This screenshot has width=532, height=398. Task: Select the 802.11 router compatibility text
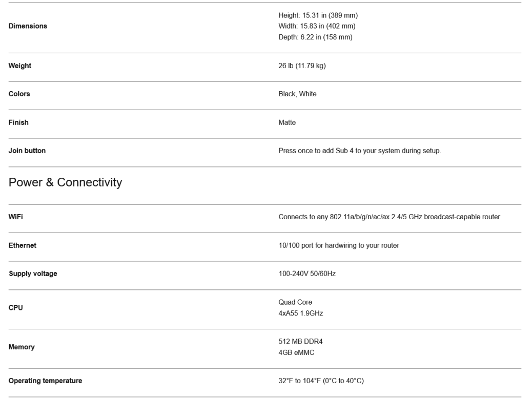coord(389,217)
